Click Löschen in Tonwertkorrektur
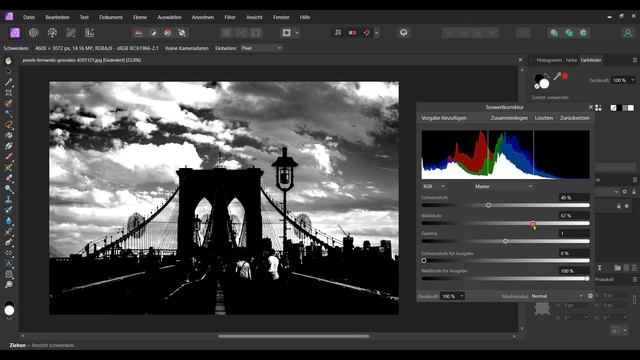Image resolution: width=640 pixels, height=360 pixels. 544,118
